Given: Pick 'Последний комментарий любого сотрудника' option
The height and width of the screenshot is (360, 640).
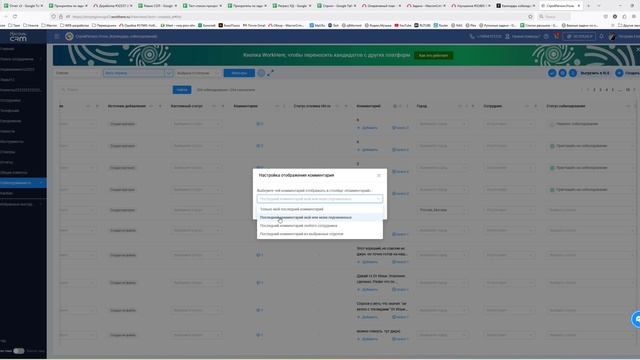Looking at the screenshot, I should point(320,226).
